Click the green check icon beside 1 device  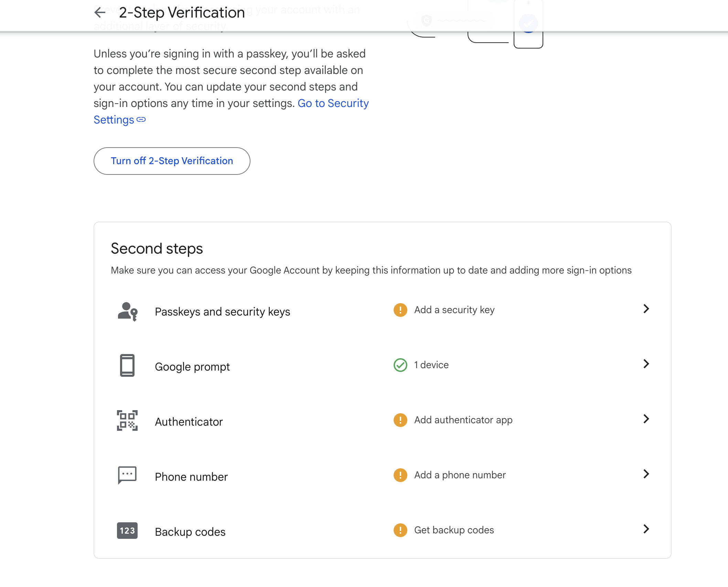(400, 365)
